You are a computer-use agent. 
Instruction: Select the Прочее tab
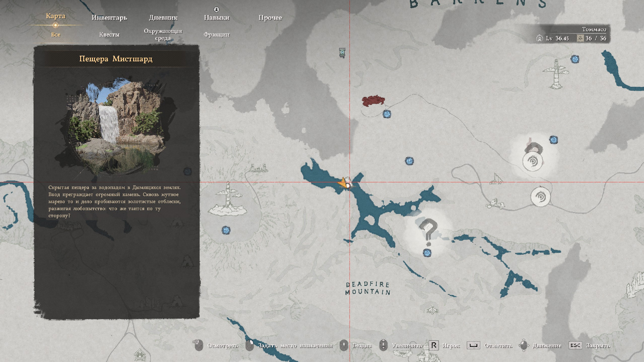tap(270, 18)
